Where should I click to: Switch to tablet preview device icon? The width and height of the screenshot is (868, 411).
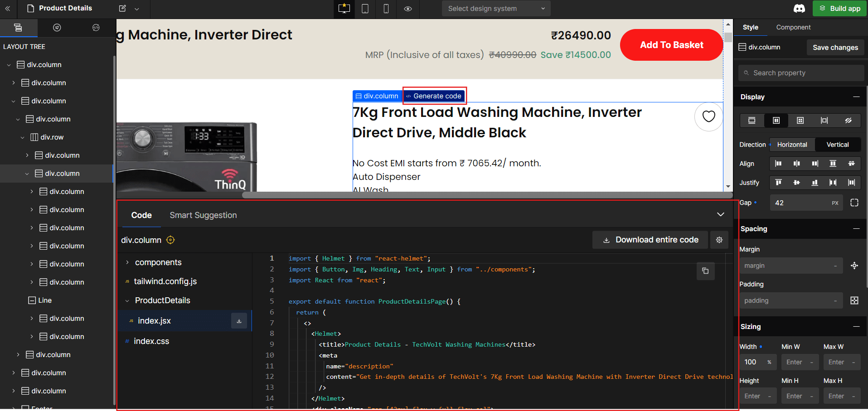(365, 9)
